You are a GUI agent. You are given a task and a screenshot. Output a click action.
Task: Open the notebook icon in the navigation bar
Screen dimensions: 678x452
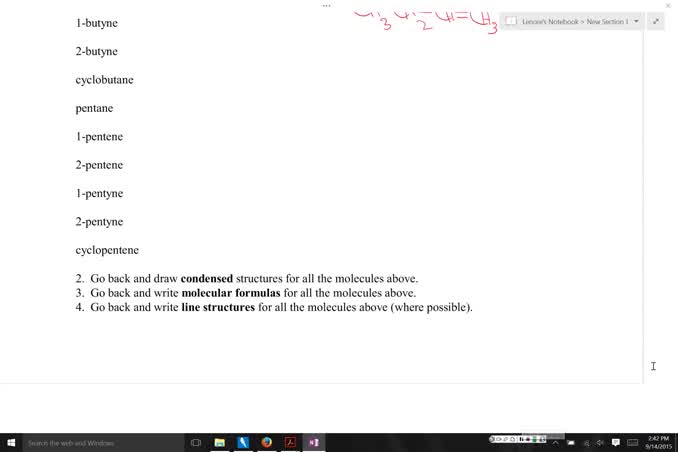click(511, 21)
